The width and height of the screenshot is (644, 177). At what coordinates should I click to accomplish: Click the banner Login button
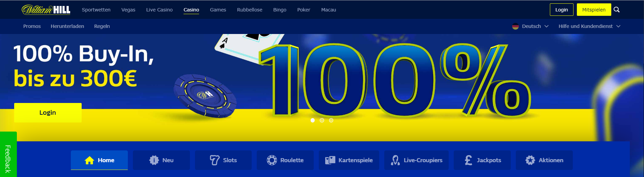[48, 113]
